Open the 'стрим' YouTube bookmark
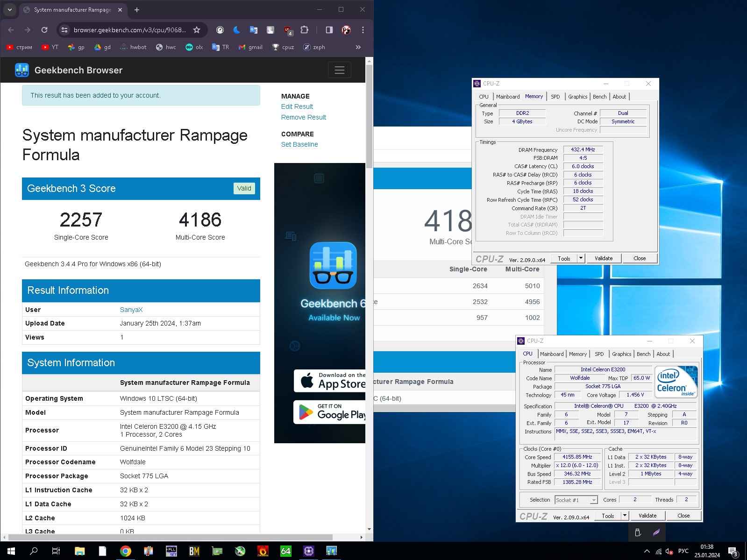This screenshot has height=560, width=747. click(19, 47)
